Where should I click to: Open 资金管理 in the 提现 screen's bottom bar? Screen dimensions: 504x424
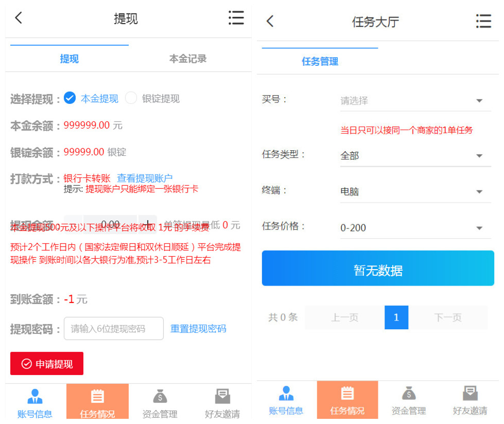pos(160,402)
